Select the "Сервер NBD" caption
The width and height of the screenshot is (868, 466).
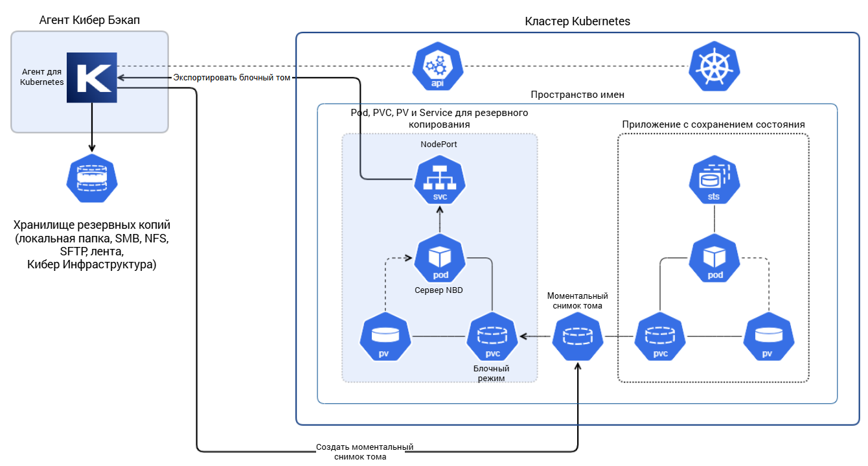click(439, 290)
